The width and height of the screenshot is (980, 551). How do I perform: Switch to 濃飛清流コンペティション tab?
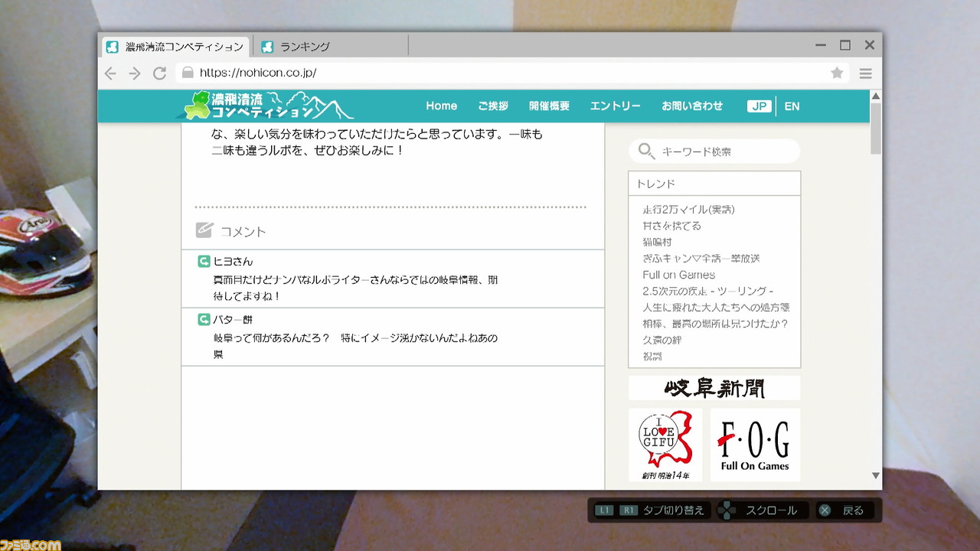coord(176,47)
